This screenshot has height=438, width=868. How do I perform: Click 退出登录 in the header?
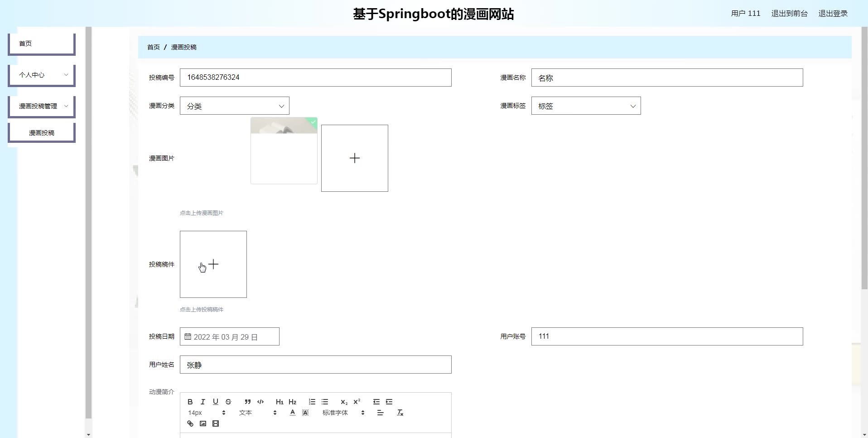pos(833,14)
